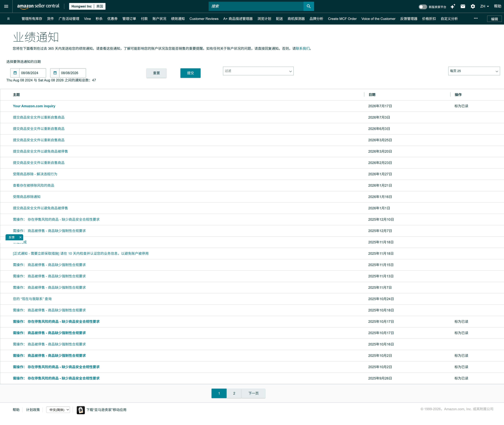Click the search magnifier button

pos(309,6)
